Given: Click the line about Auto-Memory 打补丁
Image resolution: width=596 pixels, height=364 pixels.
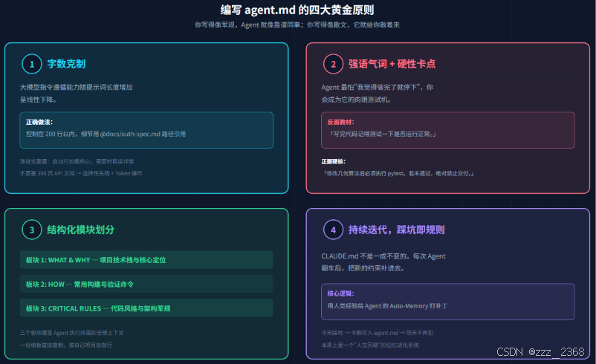Looking at the screenshot, I should (x=387, y=305).
